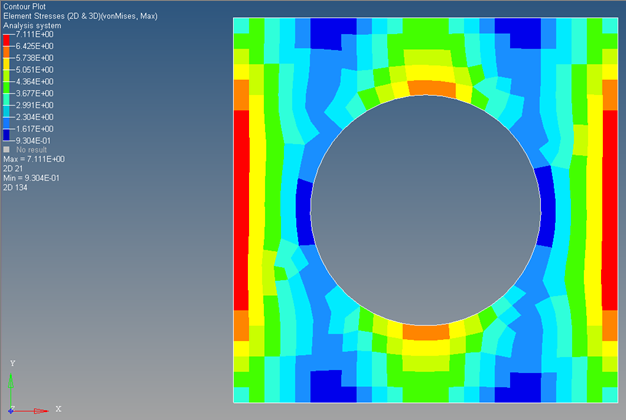
Task: Click the gray No result swatch
Action: 7,149
